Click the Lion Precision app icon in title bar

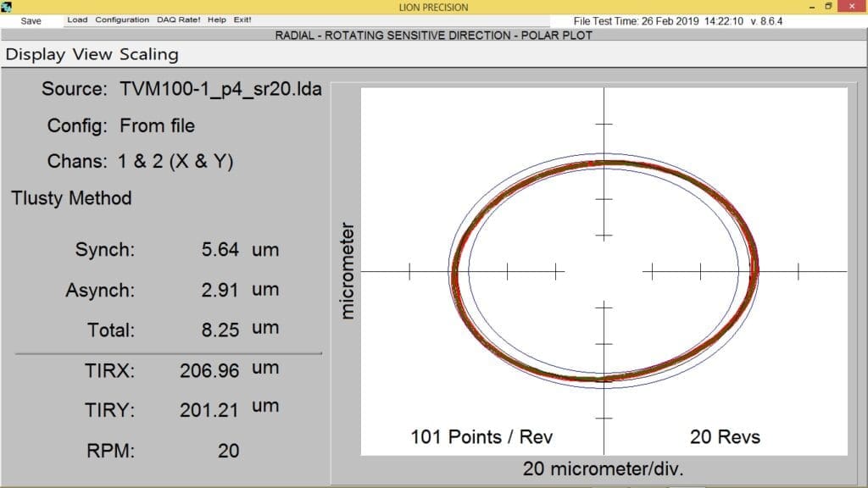point(7,7)
